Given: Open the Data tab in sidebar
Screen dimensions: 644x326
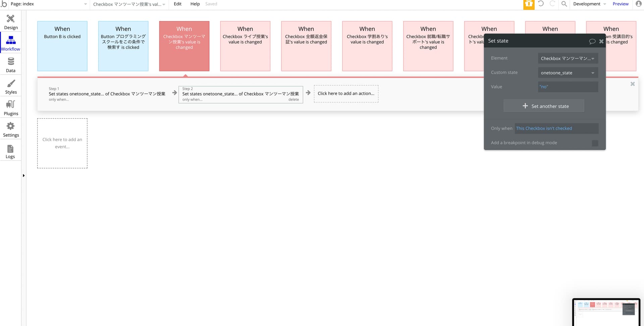Looking at the screenshot, I should pos(11,65).
